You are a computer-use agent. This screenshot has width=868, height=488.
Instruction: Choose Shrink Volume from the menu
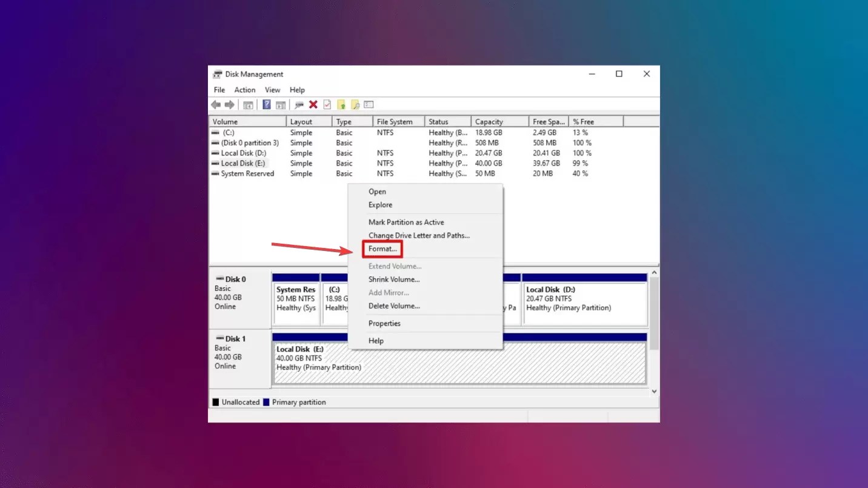[x=394, y=279]
